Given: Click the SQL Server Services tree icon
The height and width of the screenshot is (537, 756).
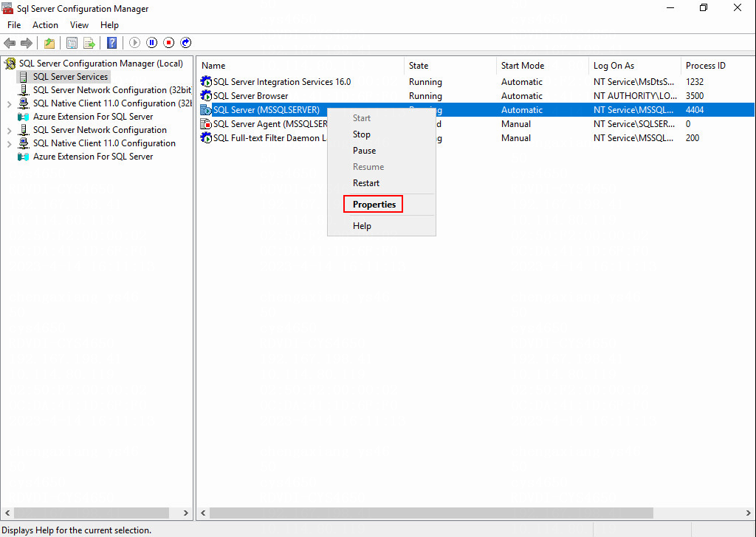Looking at the screenshot, I should tap(23, 77).
